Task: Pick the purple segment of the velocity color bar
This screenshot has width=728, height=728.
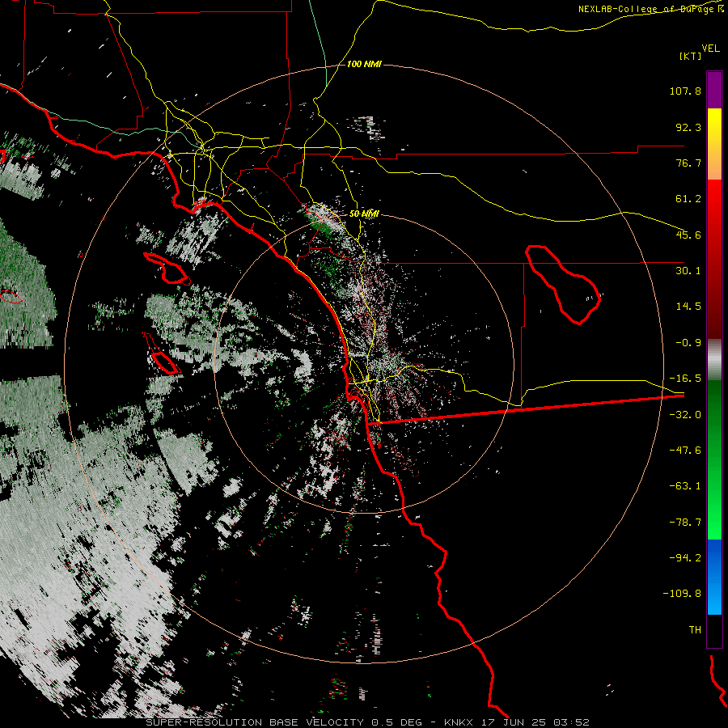Action: coord(714,90)
